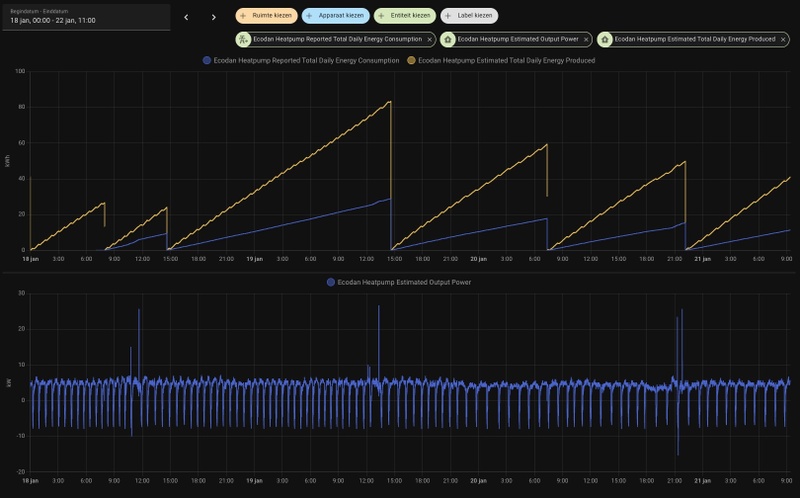Toggle Estimated Output Power legend series

coord(399,282)
